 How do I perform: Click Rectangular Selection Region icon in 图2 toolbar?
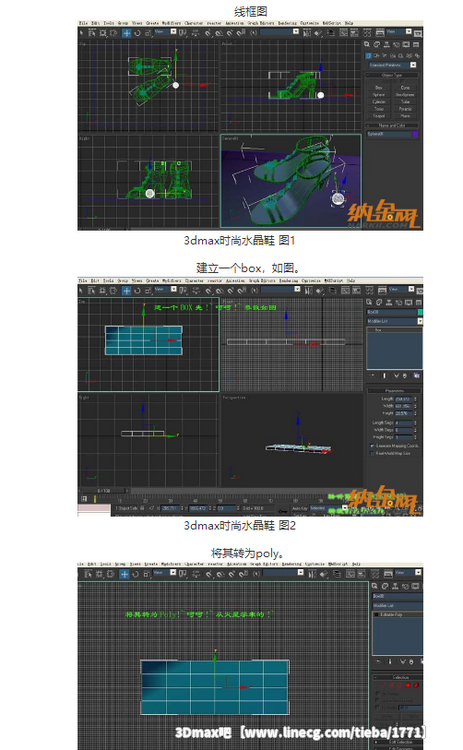[103, 290]
